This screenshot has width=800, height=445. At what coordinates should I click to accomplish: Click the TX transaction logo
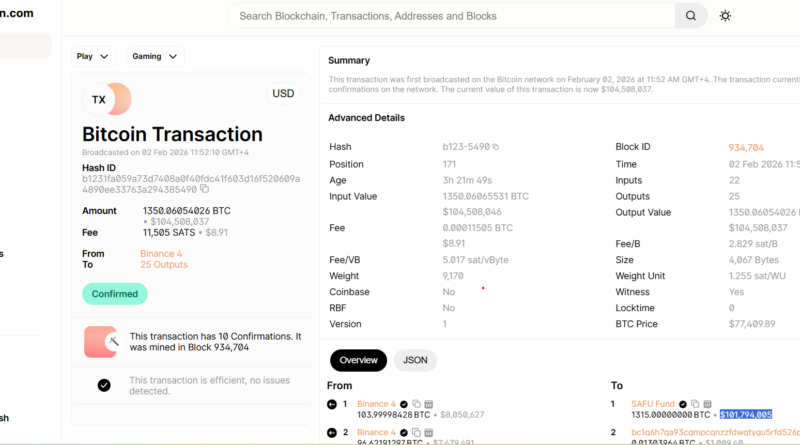[x=107, y=99]
